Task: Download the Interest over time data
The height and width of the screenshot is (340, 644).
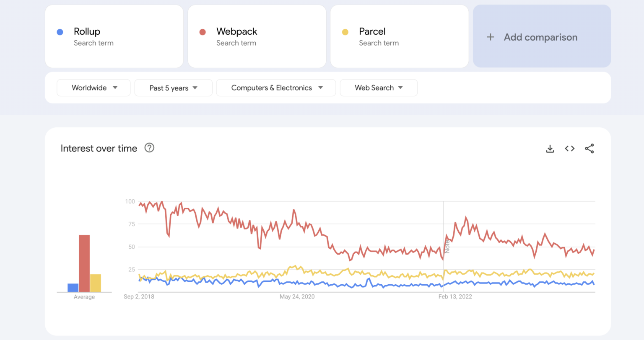Action: (549, 148)
